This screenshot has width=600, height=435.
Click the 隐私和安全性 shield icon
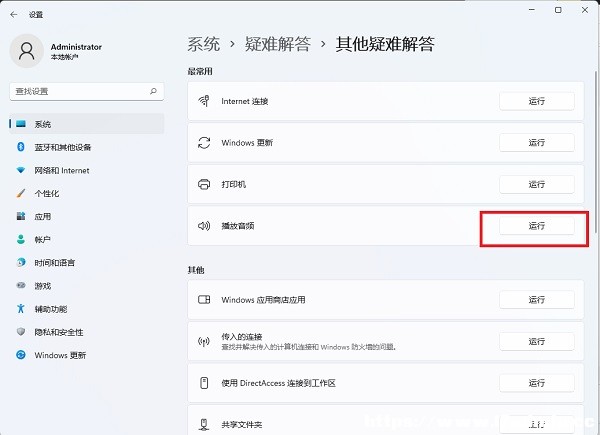pos(21,332)
